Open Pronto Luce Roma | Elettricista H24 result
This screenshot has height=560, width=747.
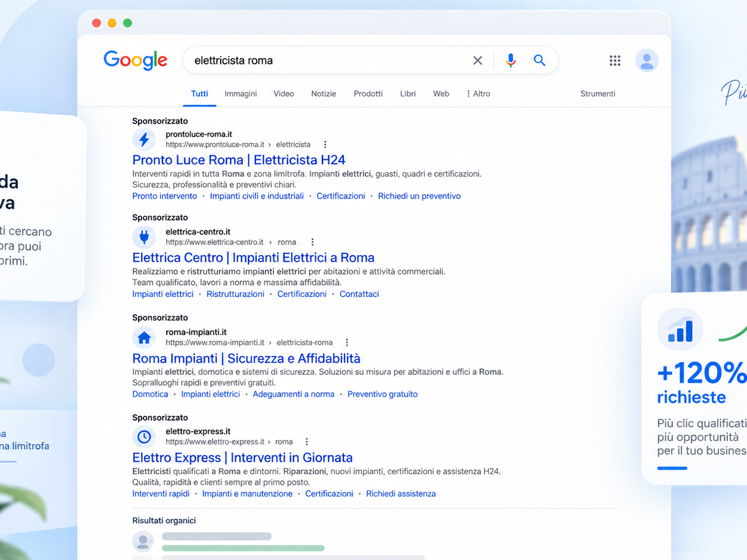239,160
